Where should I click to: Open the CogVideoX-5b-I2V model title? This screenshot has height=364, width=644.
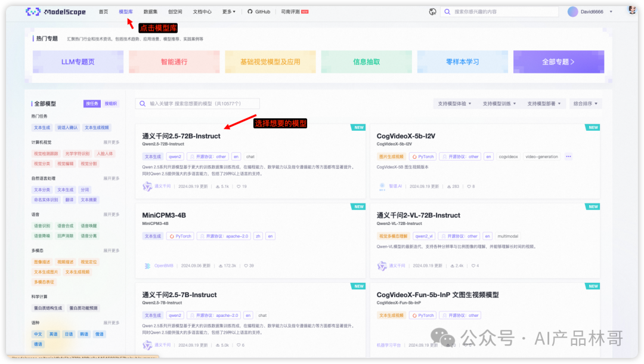406,136
